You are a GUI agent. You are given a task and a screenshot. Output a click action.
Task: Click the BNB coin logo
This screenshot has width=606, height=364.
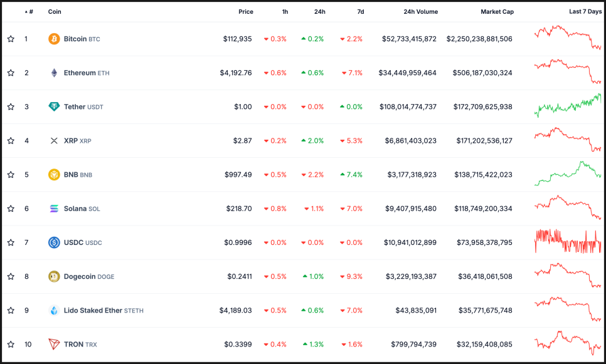[x=54, y=174]
